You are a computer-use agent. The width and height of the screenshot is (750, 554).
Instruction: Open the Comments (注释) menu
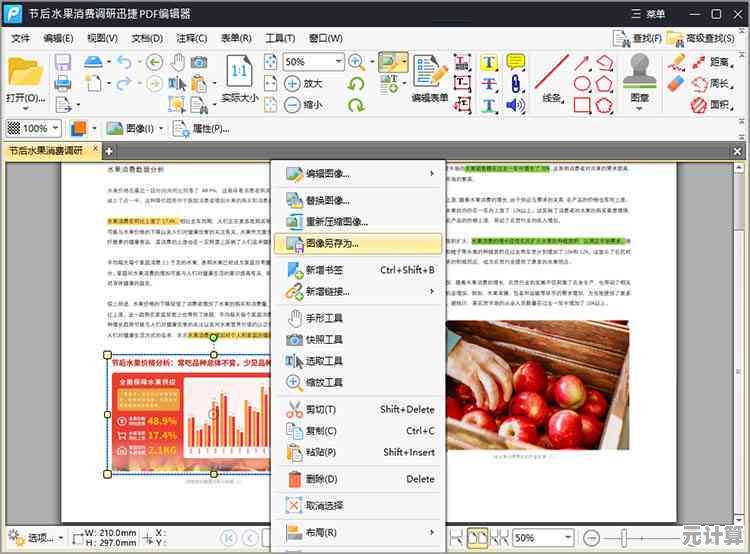191,38
